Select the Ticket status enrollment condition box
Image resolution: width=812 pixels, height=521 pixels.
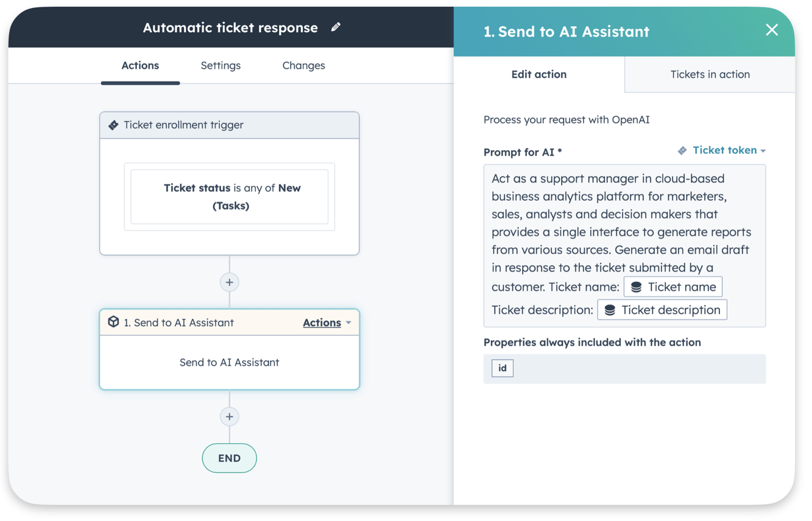(229, 197)
